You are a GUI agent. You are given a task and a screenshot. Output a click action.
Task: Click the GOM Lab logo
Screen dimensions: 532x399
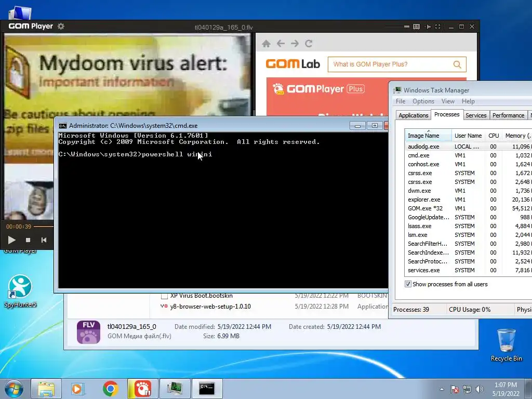(x=293, y=64)
